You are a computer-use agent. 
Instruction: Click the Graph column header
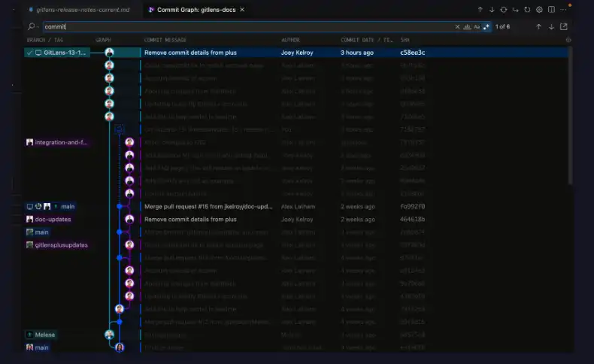click(103, 40)
